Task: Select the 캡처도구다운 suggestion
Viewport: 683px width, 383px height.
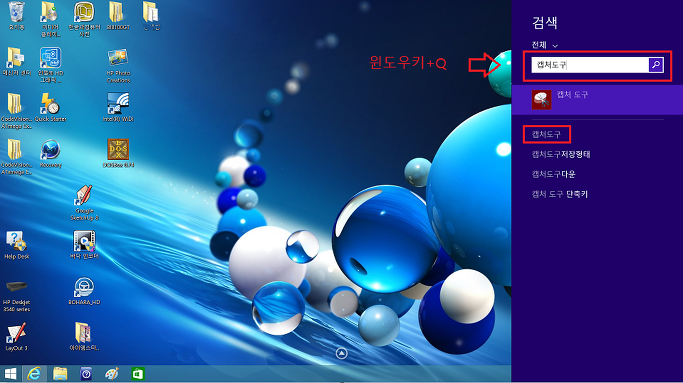Action: (x=554, y=174)
